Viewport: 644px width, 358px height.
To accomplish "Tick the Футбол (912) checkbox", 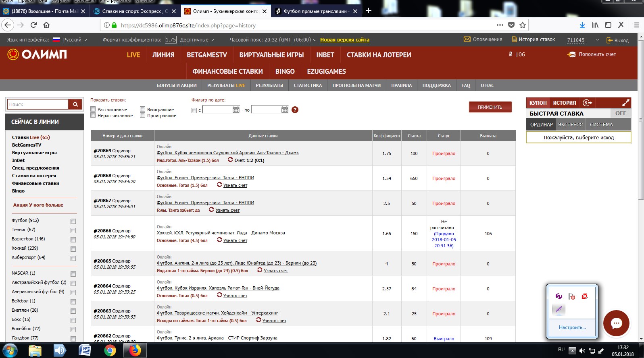I will tap(73, 221).
